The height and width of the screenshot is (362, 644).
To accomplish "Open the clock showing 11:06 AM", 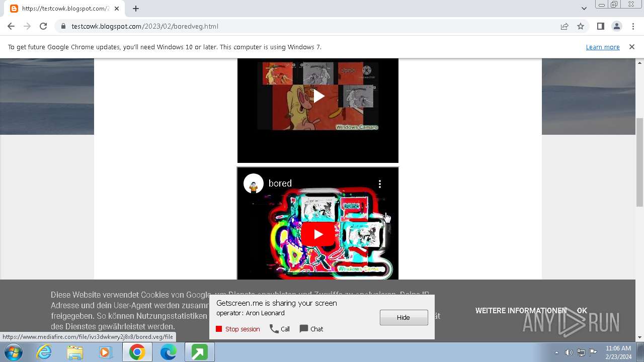I will point(618,352).
